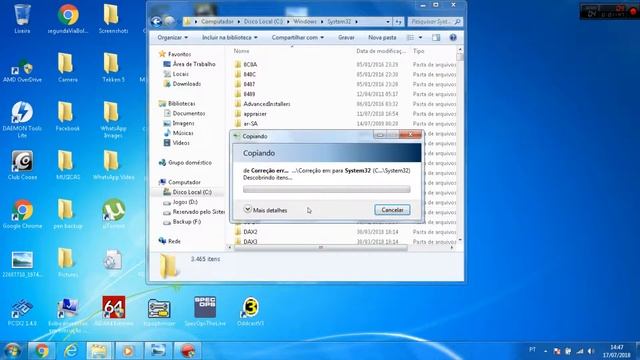Click the Nova pasta toolbar button
640x360 pixels.
[382, 38]
